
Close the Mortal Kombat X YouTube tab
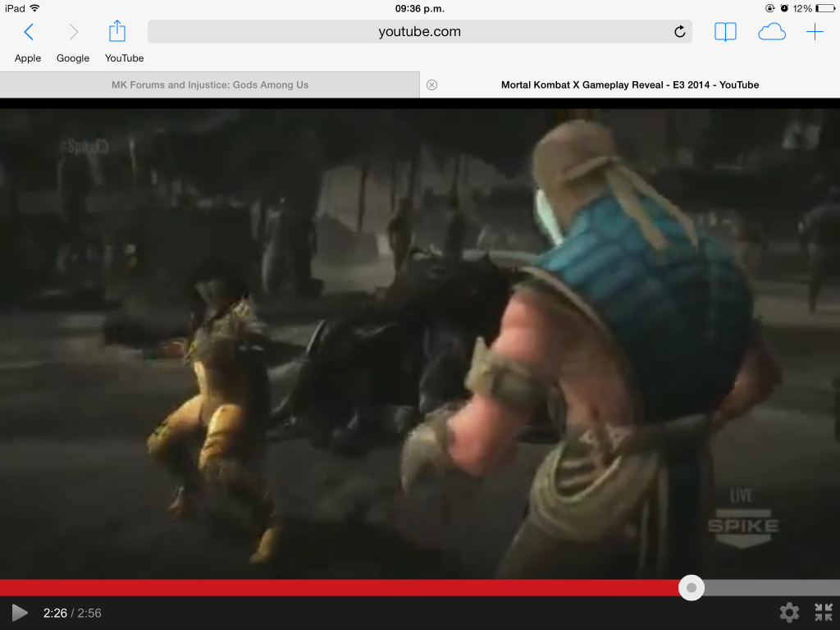(x=431, y=84)
